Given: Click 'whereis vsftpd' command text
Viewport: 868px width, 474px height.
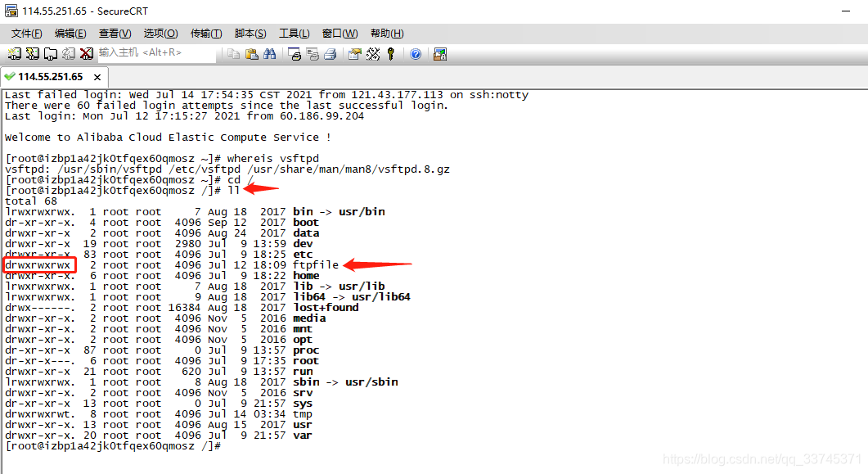Looking at the screenshot, I should (273, 158).
